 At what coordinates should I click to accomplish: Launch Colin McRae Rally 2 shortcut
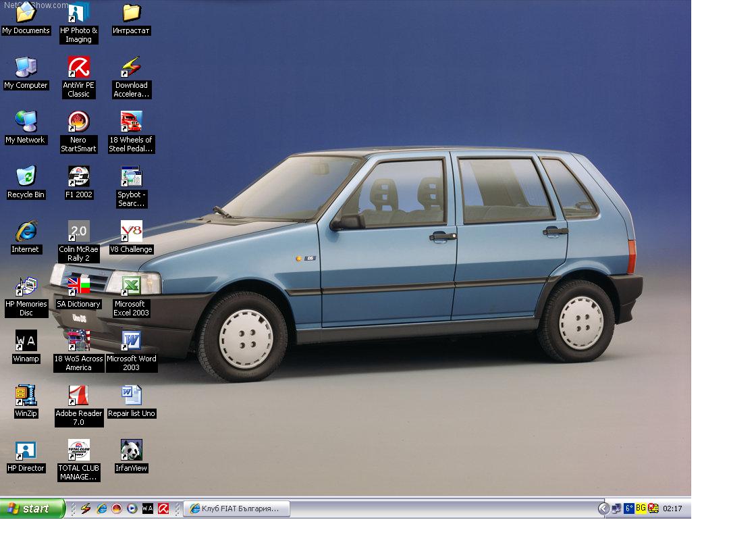pos(78,232)
